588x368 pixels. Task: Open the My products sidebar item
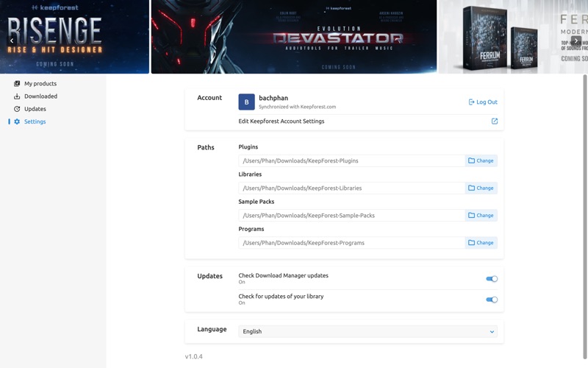coord(40,83)
